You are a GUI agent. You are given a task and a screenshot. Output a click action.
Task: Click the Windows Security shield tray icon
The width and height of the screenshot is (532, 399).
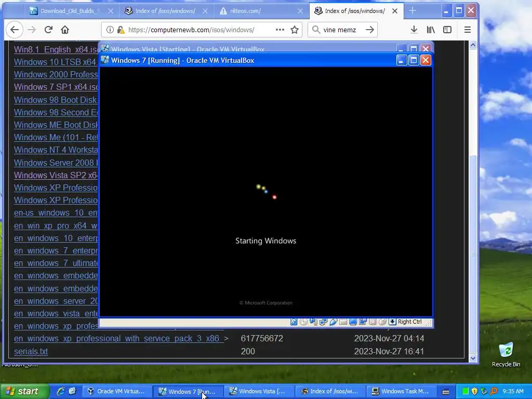click(x=474, y=391)
